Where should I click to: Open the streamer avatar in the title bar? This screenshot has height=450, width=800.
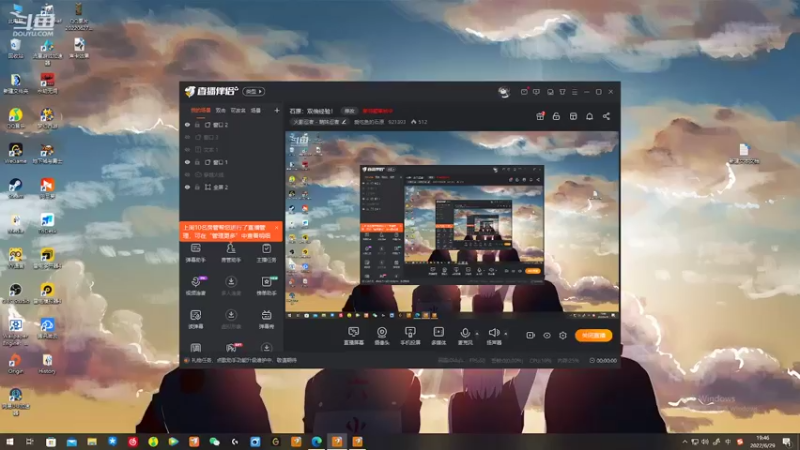pos(504,92)
